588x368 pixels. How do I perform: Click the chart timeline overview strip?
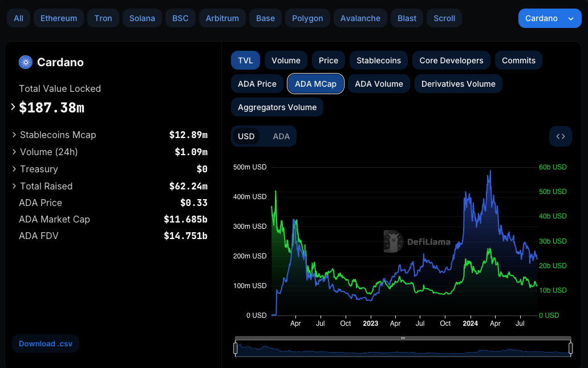403,349
